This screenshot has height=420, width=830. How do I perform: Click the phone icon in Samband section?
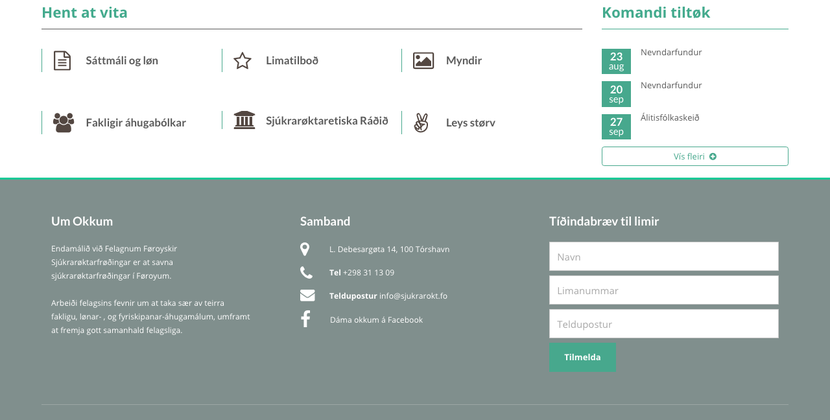click(306, 272)
